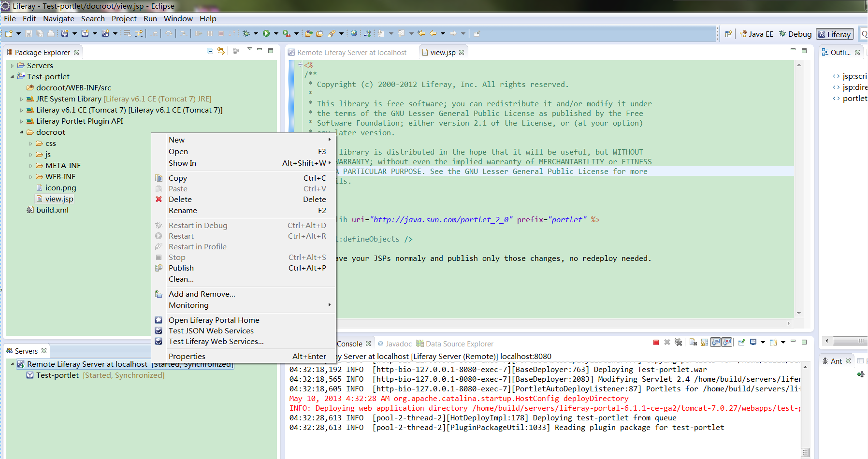
Task: Click the Clear Console icon
Action: click(x=693, y=343)
